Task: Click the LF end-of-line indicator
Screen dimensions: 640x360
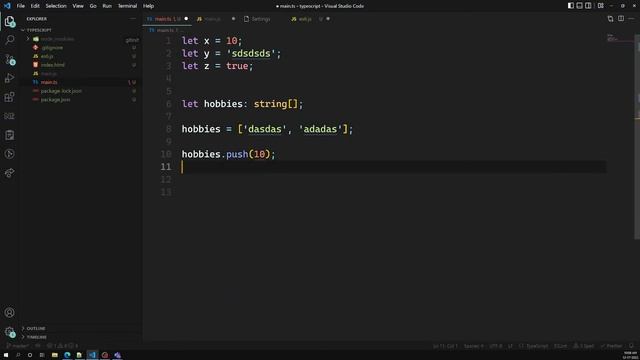Action: (x=510, y=346)
